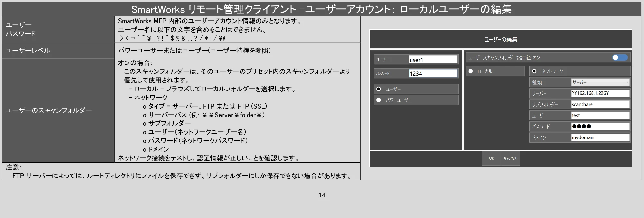
Task: Click the masked network パスワード field
Action: pos(600,126)
